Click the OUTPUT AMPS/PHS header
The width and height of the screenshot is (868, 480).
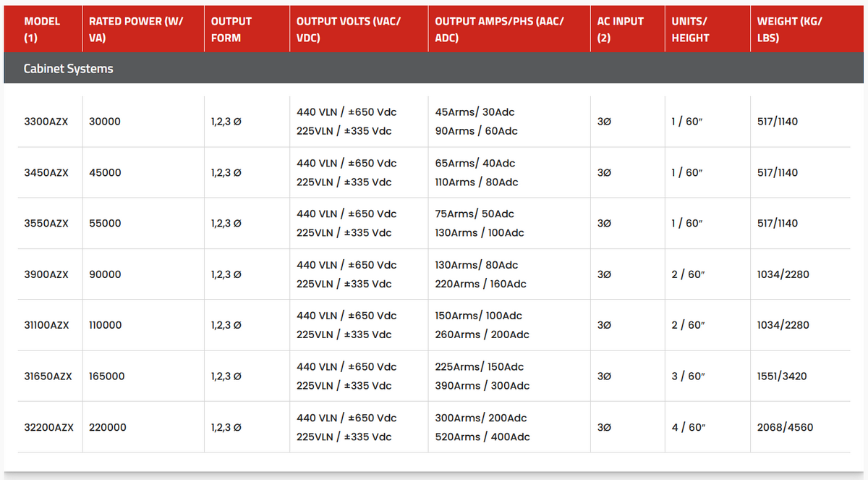(x=499, y=30)
